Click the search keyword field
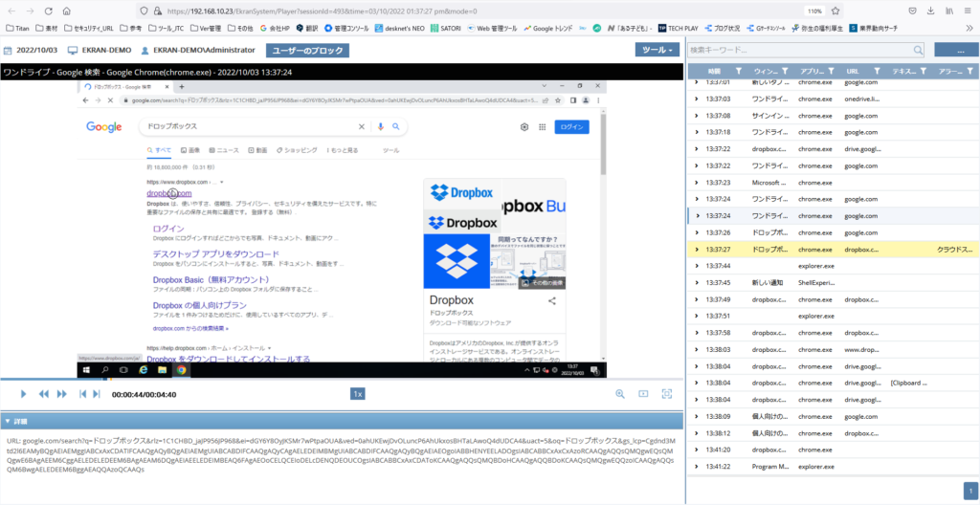 pyautogui.click(x=800, y=51)
